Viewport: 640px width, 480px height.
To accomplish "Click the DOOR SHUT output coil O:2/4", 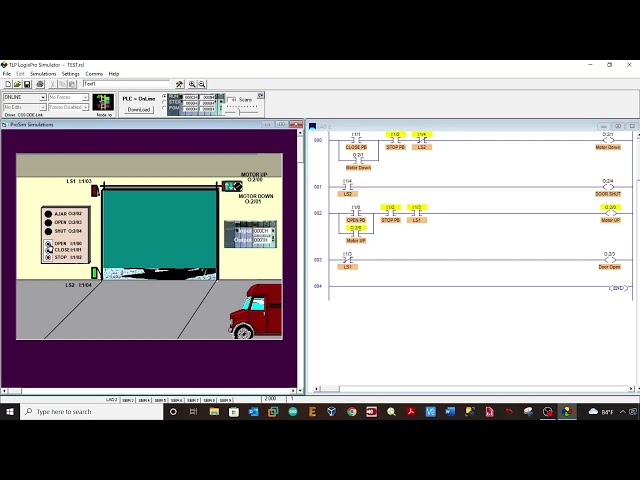I will coord(608,187).
